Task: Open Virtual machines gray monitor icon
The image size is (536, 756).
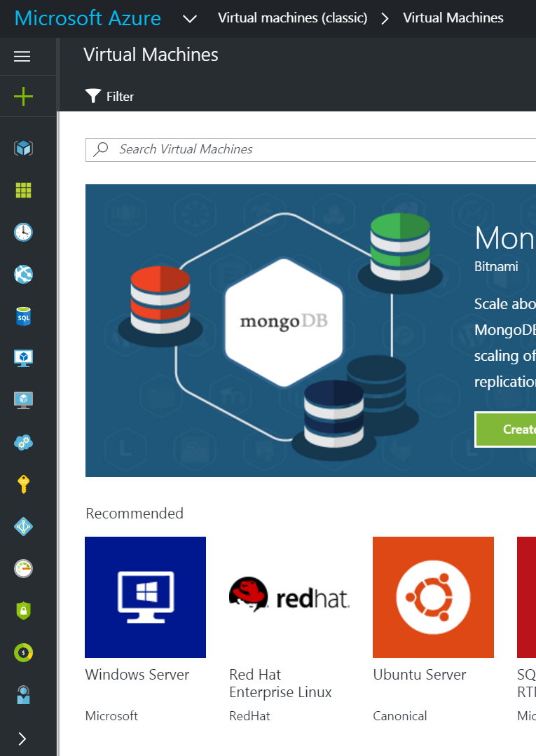Action: click(23, 400)
